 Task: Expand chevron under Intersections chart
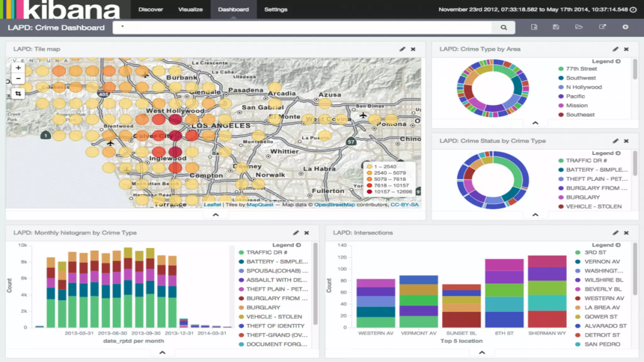pos(482,353)
